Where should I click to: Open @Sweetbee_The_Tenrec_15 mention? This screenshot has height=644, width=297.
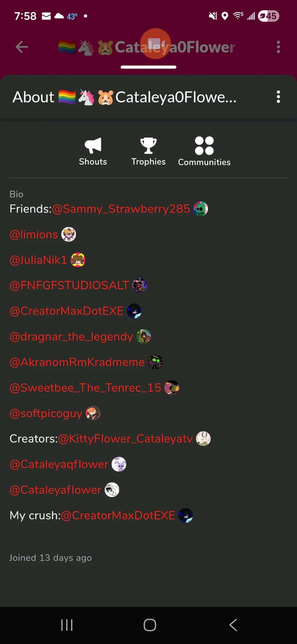[x=85, y=388]
